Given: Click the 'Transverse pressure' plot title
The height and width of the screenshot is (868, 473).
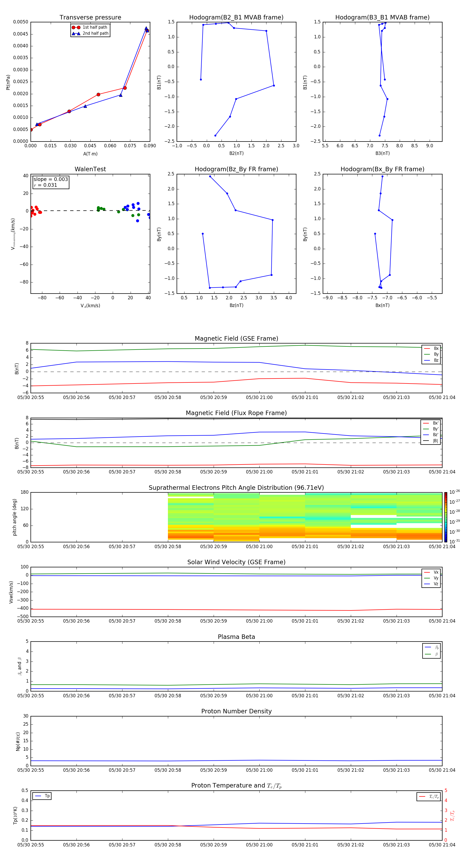Looking at the screenshot, I should (x=90, y=18).
